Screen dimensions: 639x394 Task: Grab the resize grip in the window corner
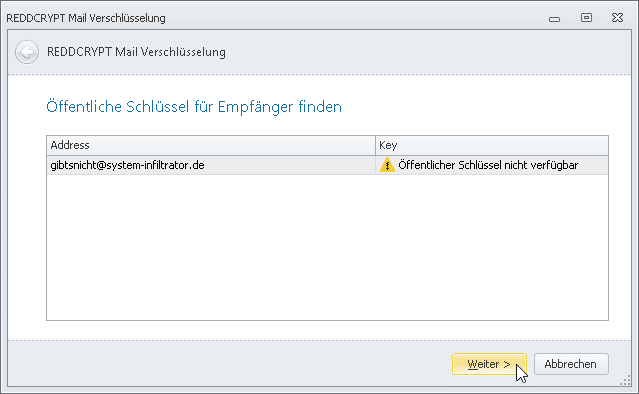point(625,381)
